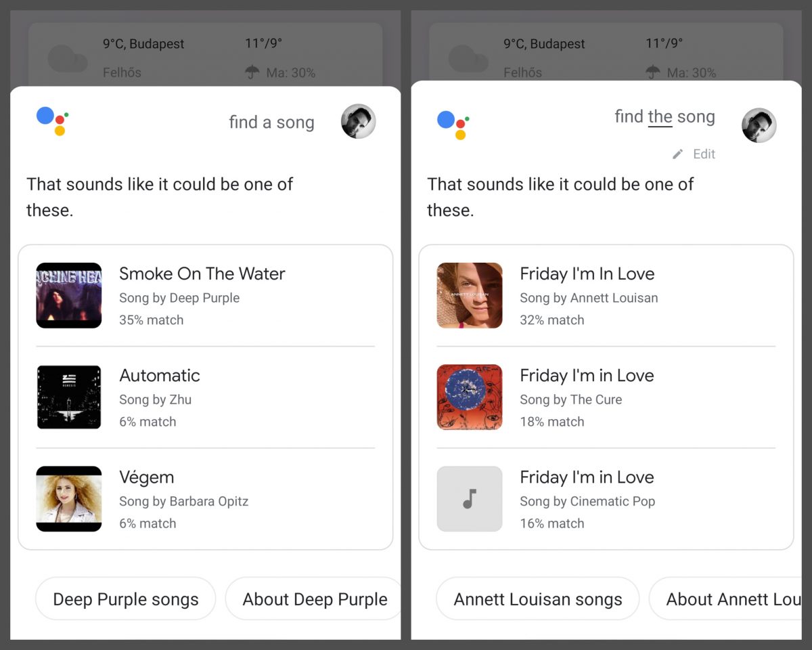Tap the 'About Annett Lou...' chip
This screenshot has height=650, width=812.
tap(727, 599)
